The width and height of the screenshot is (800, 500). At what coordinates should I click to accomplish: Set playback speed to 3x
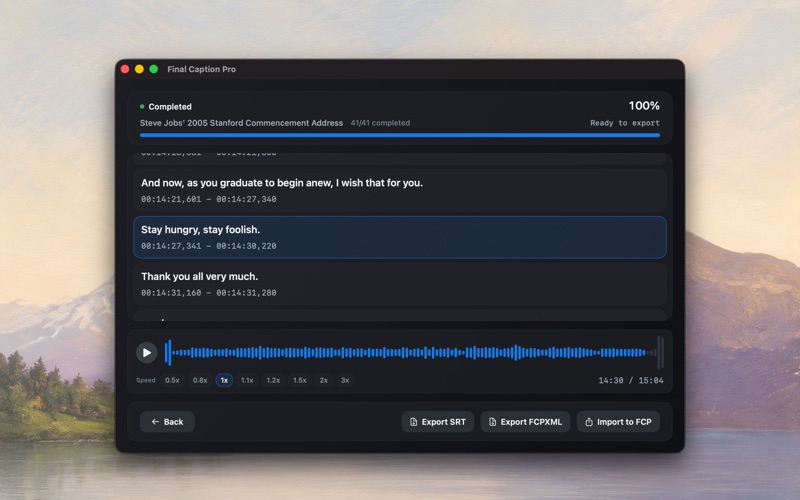345,380
